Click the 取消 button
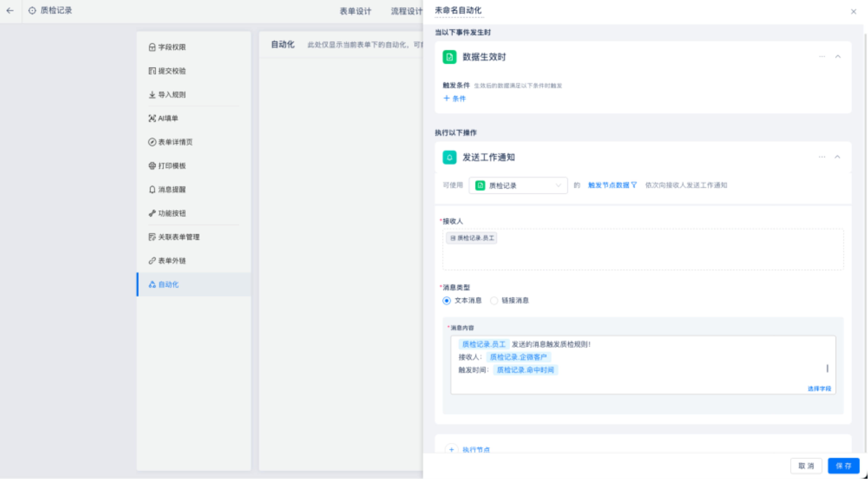The image size is (868, 479). (x=806, y=466)
